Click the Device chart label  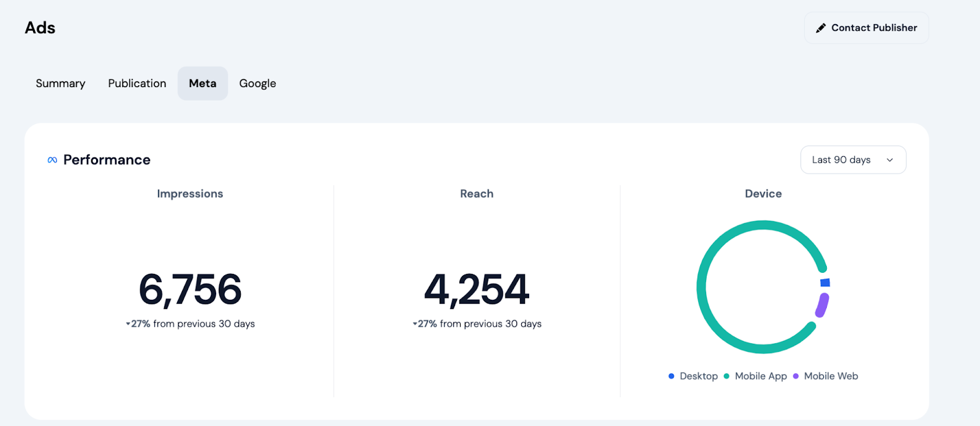[x=763, y=194]
